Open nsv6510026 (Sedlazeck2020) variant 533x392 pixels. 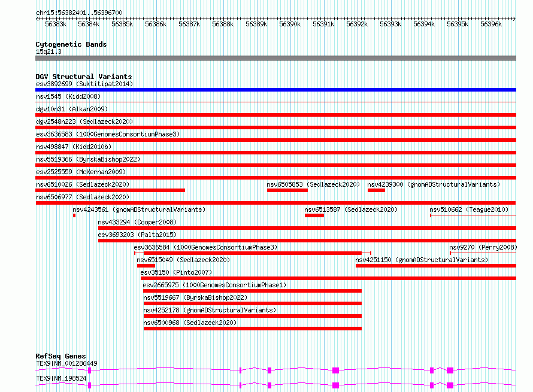83,184
